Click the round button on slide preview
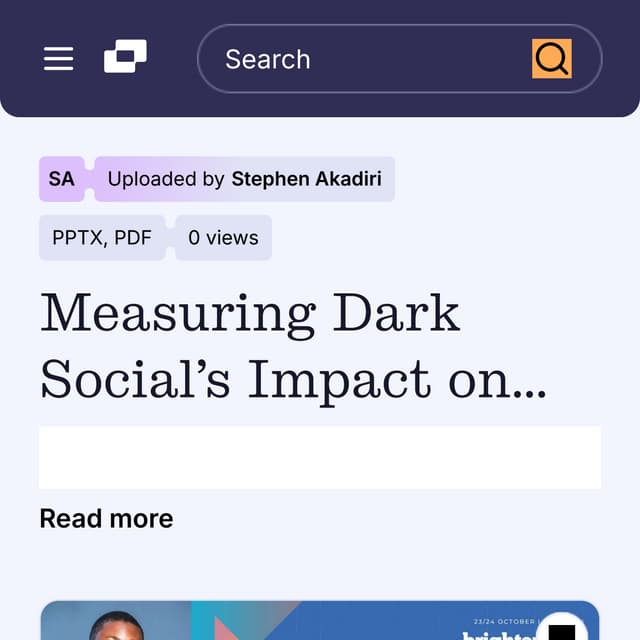 click(x=562, y=630)
